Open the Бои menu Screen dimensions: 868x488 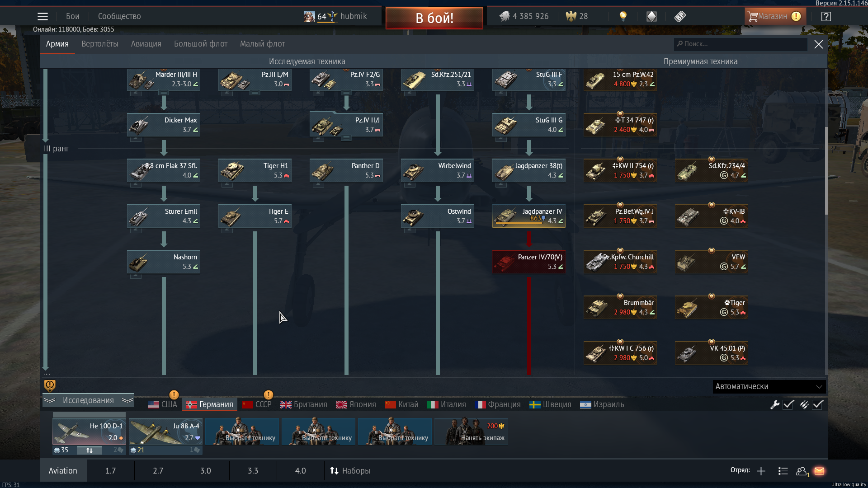(x=73, y=16)
